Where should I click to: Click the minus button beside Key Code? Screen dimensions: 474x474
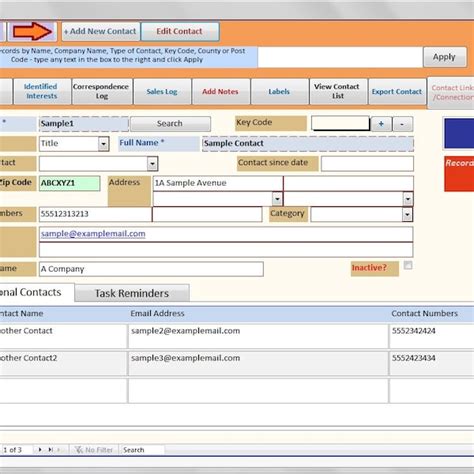tap(403, 124)
